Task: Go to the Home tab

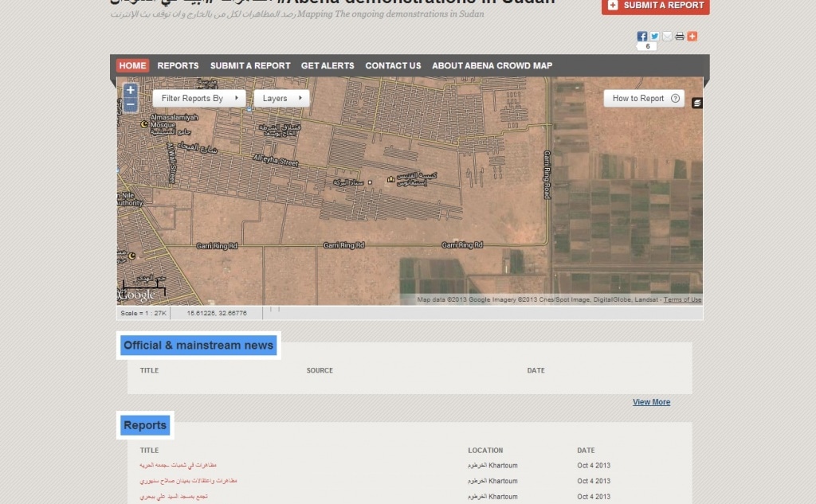Action: click(x=133, y=66)
